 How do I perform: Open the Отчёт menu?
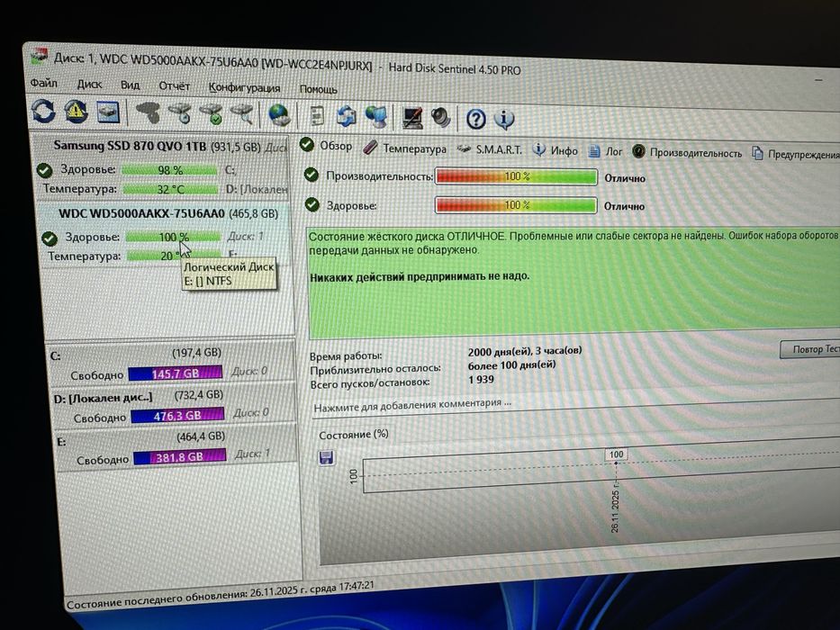[174, 86]
